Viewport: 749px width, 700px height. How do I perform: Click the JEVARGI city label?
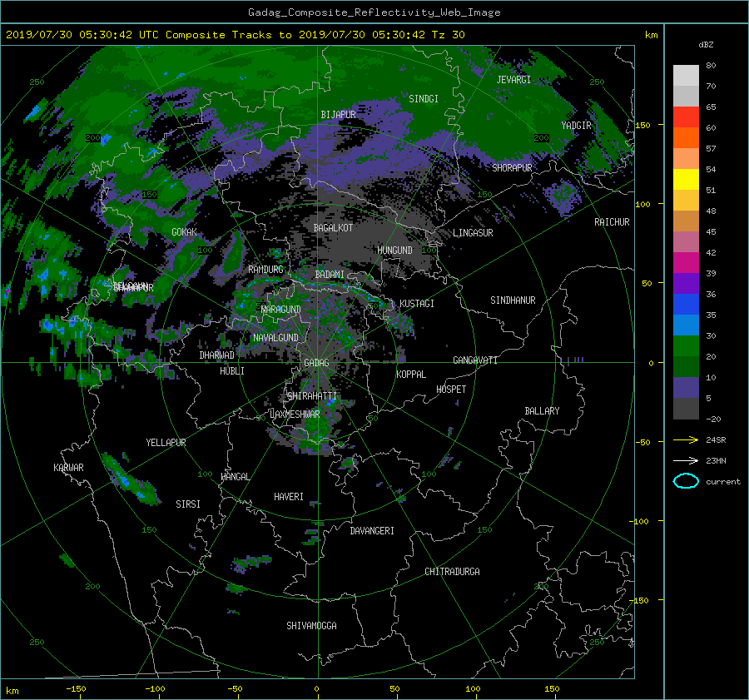pos(513,79)
